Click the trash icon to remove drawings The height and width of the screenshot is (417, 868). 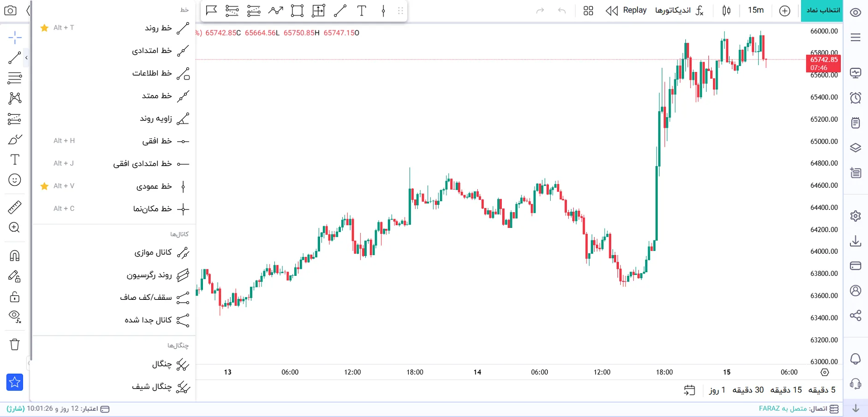15,344
